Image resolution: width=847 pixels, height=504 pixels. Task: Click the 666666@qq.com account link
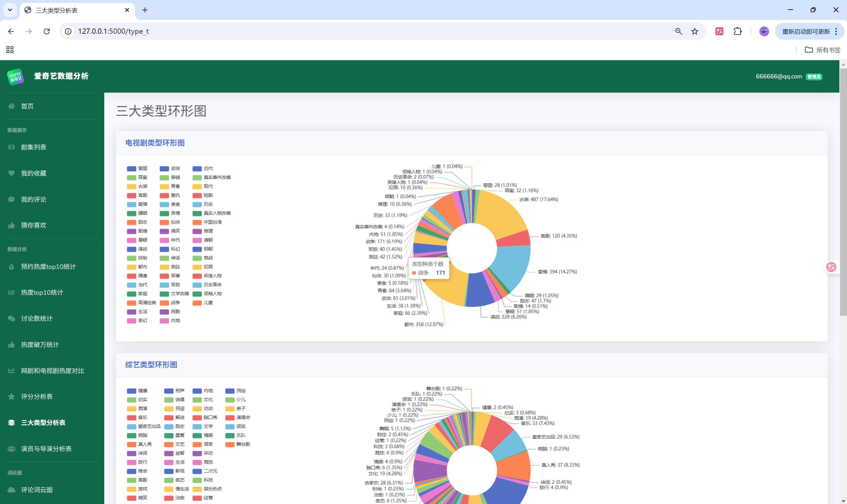[x=778, y=76]
